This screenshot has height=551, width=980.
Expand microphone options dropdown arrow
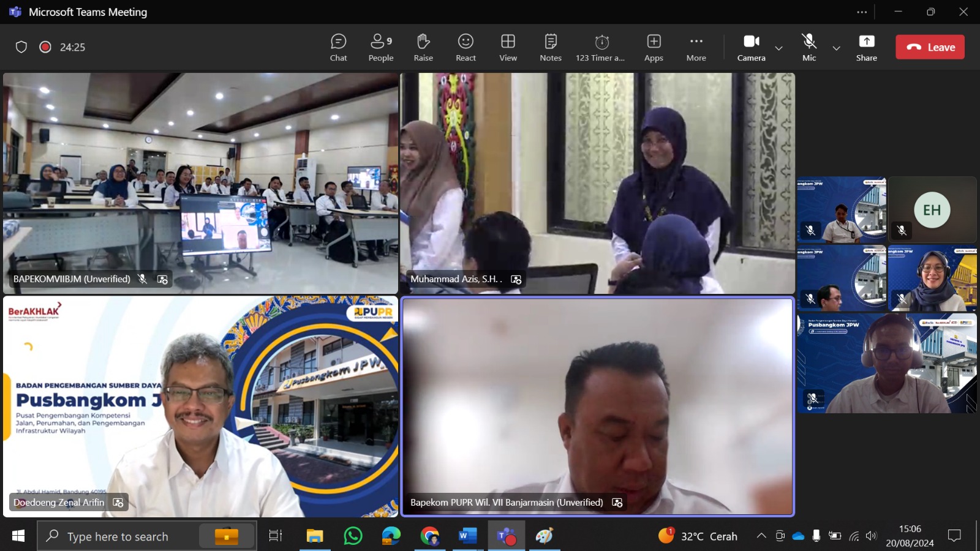(x=836, y=48)
